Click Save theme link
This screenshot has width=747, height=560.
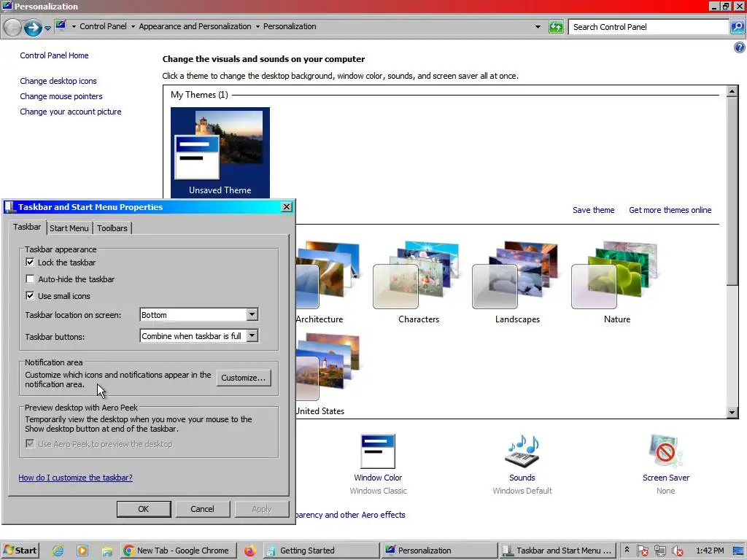[594, 210]
